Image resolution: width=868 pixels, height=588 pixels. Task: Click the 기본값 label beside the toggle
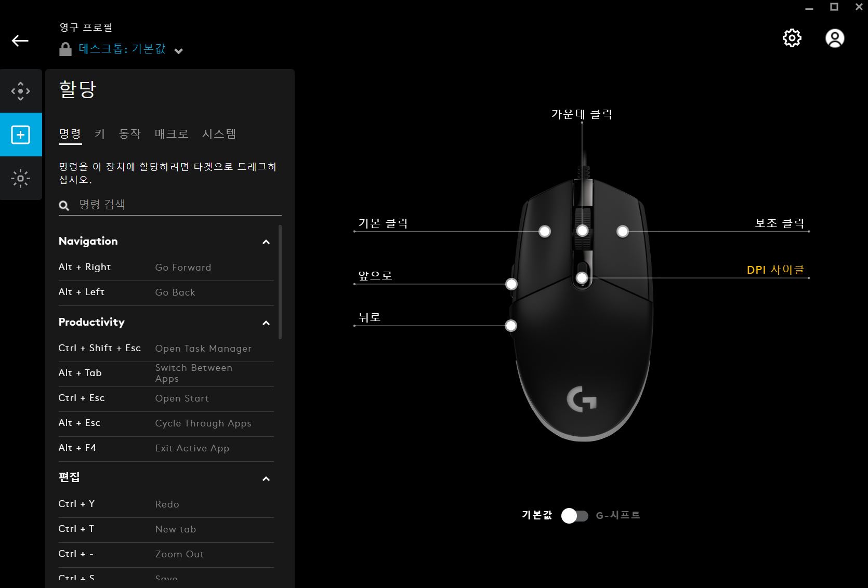[x=537, y=515]
